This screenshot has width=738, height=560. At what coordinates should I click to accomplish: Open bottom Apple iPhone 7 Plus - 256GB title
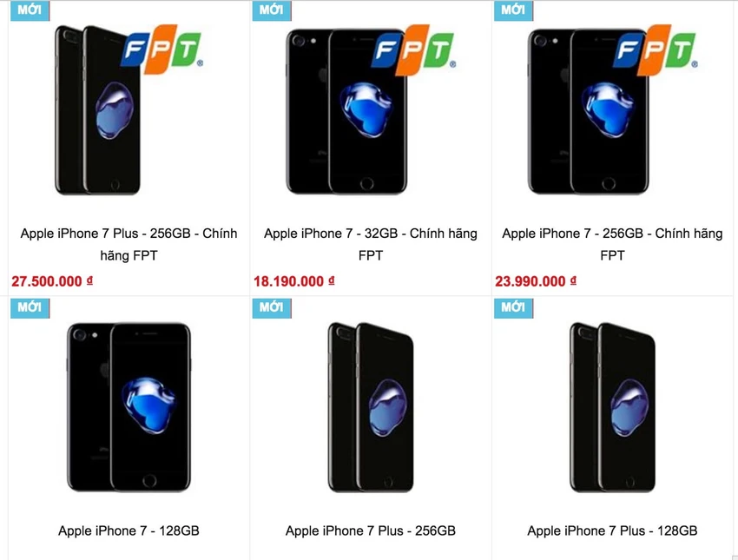[x=371, y=530]
